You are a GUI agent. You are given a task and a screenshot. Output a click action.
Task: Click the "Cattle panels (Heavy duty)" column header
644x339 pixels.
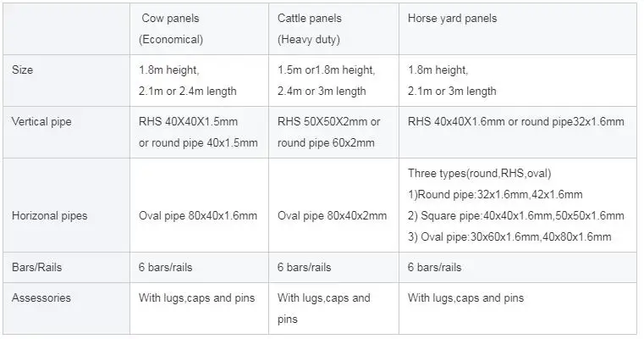pos(311,28)
